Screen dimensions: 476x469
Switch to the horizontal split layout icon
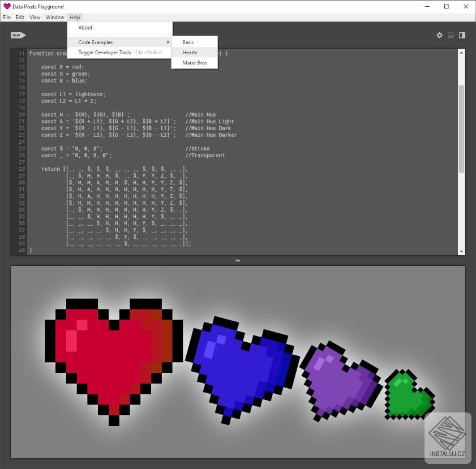click(x=451, y=36)
